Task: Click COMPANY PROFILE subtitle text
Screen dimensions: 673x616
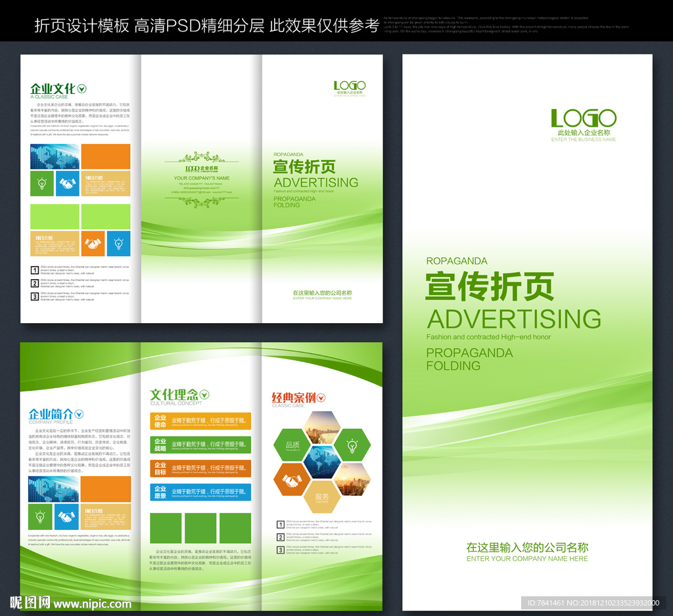Action: point(51,422)
